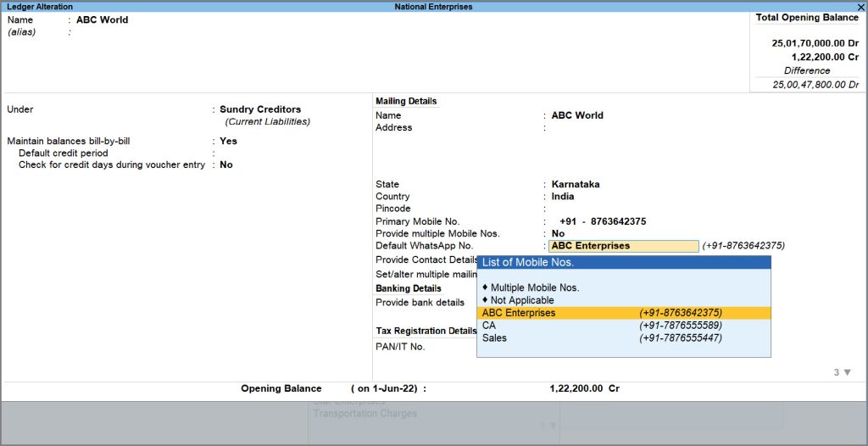
Task: Toggle Check for credit days value No
Action: coord(225,165)
